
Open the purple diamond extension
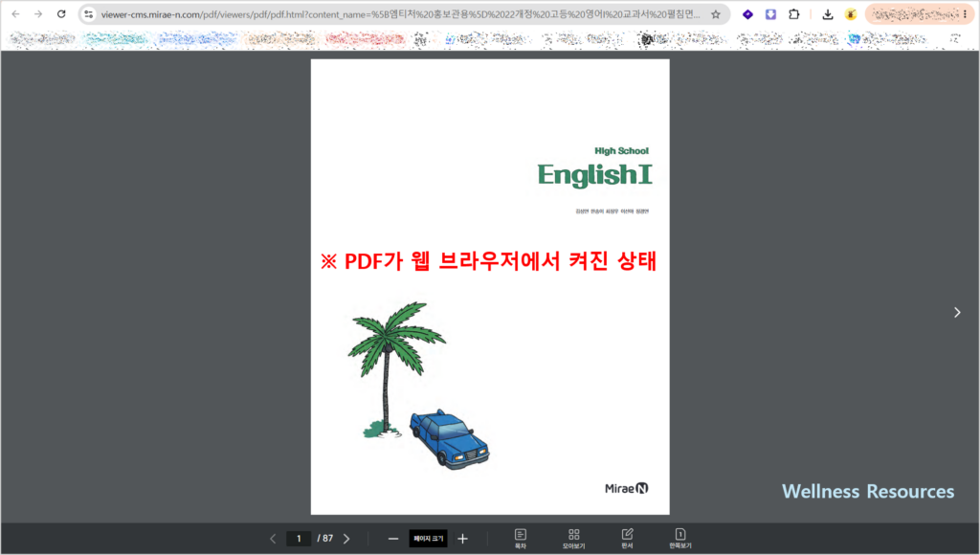pyautogui.click(x=747, y=13)
